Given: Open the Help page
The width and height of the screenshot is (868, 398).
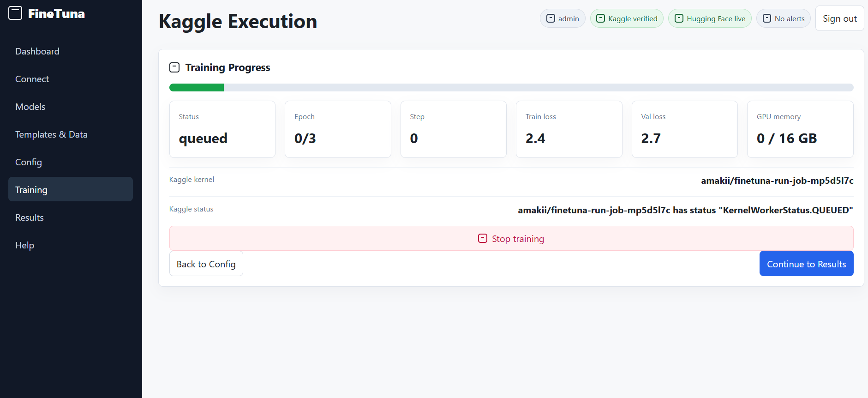Looking at the screenshot, I should [71, 245].
